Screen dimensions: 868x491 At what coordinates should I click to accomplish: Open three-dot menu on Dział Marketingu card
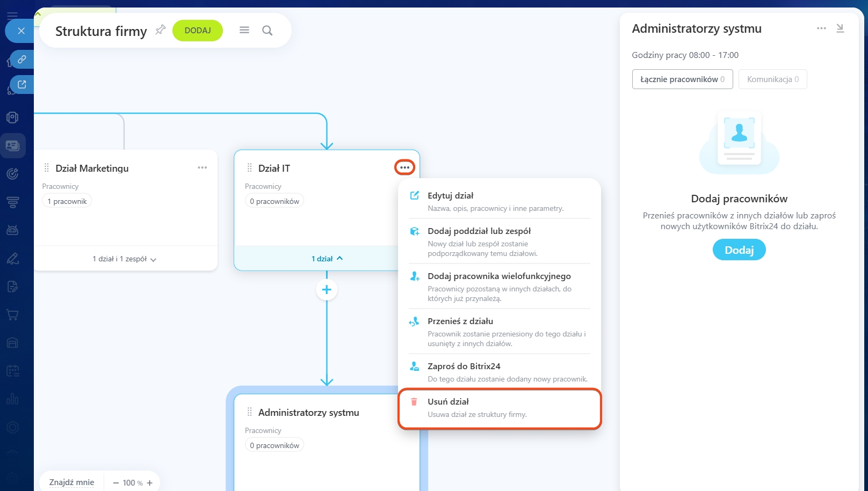click(x=202, y=168)
